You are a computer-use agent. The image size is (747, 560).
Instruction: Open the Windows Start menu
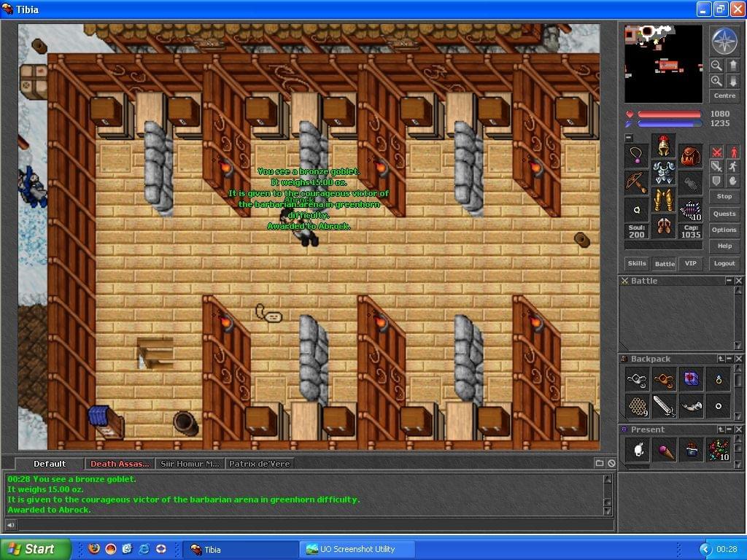point(35,549)
